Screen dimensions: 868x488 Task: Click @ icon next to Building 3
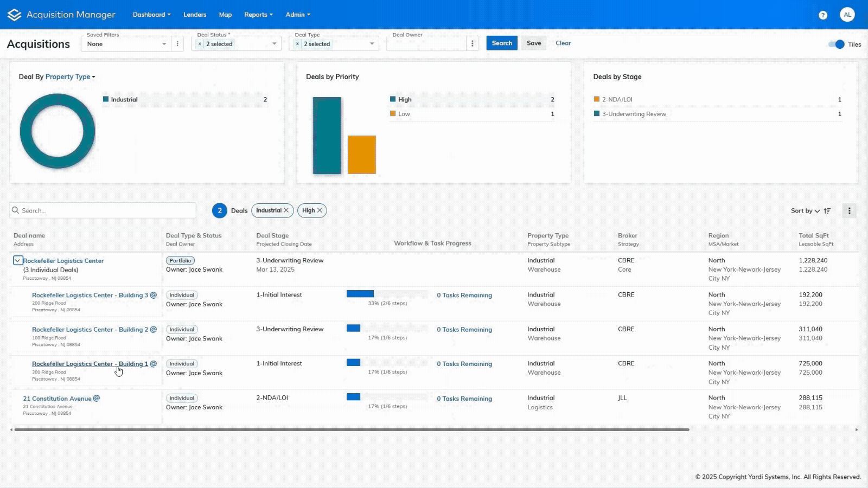pos(154,295)
